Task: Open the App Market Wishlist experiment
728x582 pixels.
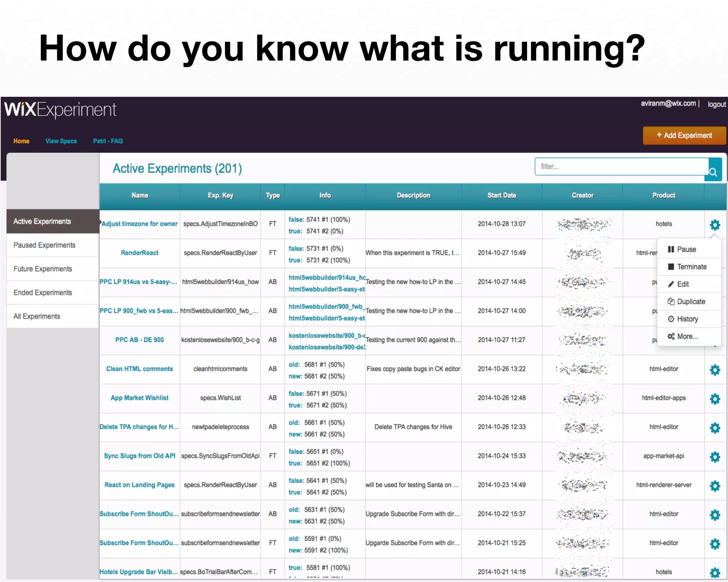Action: click(140, 398)
